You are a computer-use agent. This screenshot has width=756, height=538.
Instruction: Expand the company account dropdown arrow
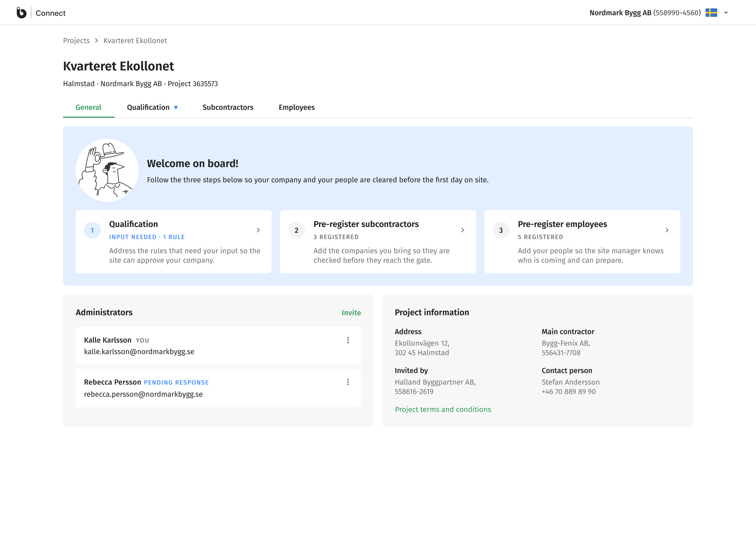pyautogui.click(x=726, y=13)
